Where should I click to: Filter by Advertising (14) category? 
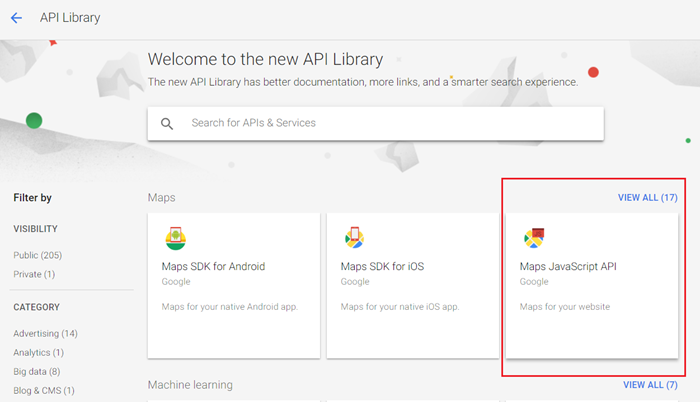45,334
